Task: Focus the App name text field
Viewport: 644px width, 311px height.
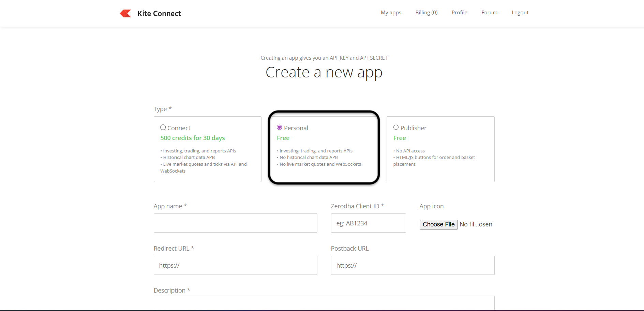Action: (235, 223)
